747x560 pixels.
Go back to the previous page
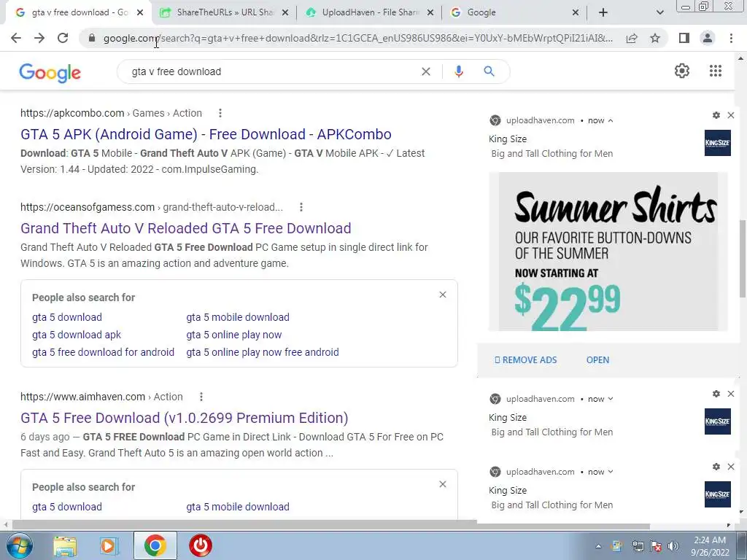point(16,38)
